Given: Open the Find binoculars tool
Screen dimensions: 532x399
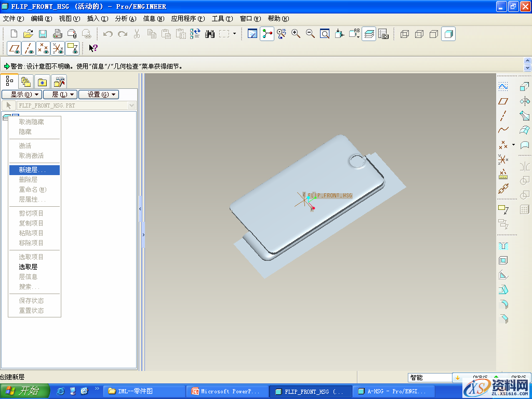Looking at the screenshot, I should [x=210, y=34].
